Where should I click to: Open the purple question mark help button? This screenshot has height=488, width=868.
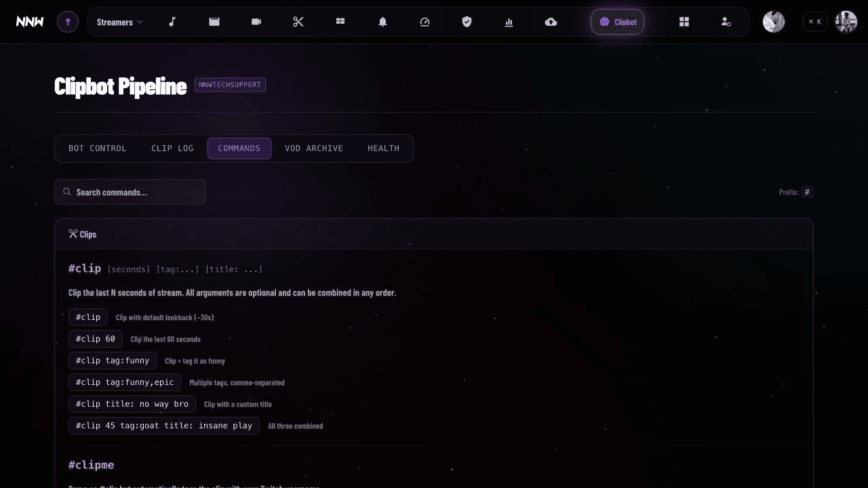click(x=68, y=22)
